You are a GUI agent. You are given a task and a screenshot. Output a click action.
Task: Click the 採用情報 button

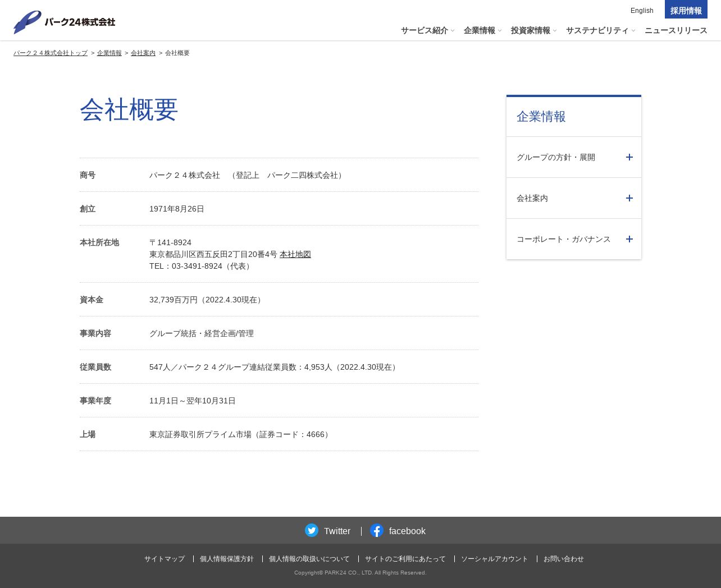pyautogui.click(x=686, y=10)
